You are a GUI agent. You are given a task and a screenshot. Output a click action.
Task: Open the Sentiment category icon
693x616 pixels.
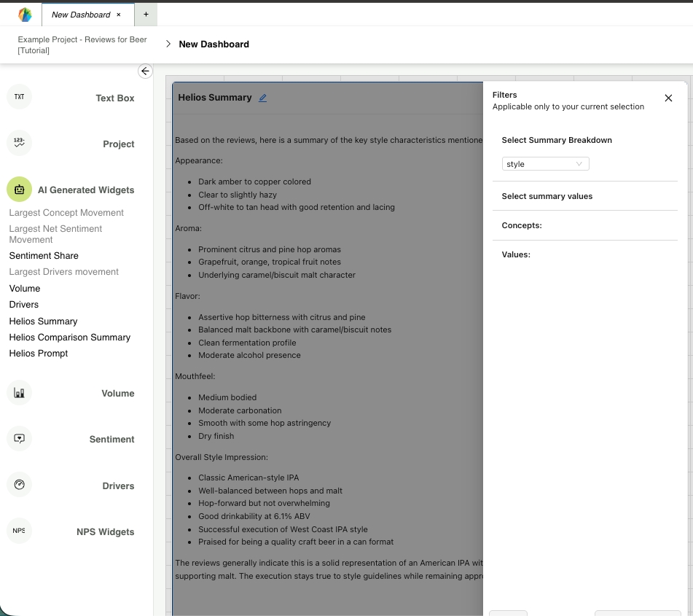click(x=20, y=439)
